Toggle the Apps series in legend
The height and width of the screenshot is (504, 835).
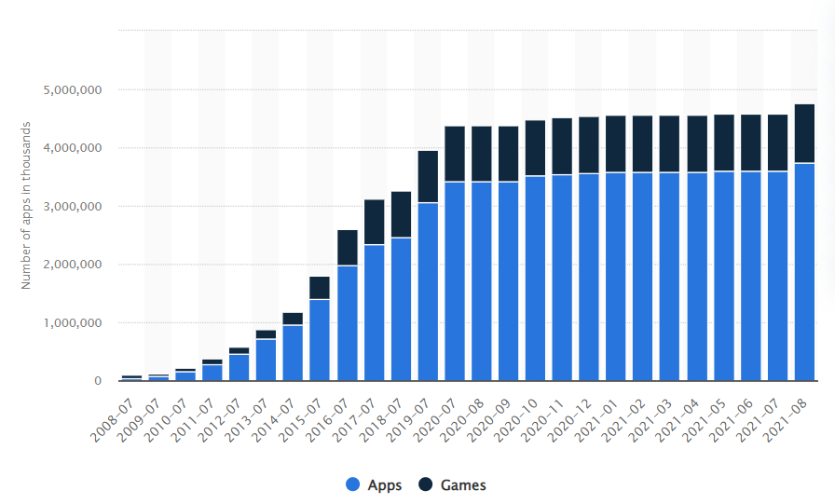[385, 484]
